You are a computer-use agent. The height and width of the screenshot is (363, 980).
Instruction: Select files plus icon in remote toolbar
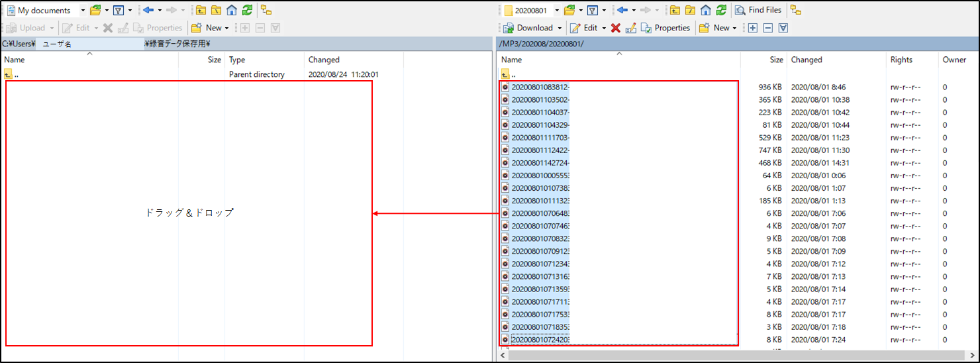pyautogui.click(x=752, y=28)
